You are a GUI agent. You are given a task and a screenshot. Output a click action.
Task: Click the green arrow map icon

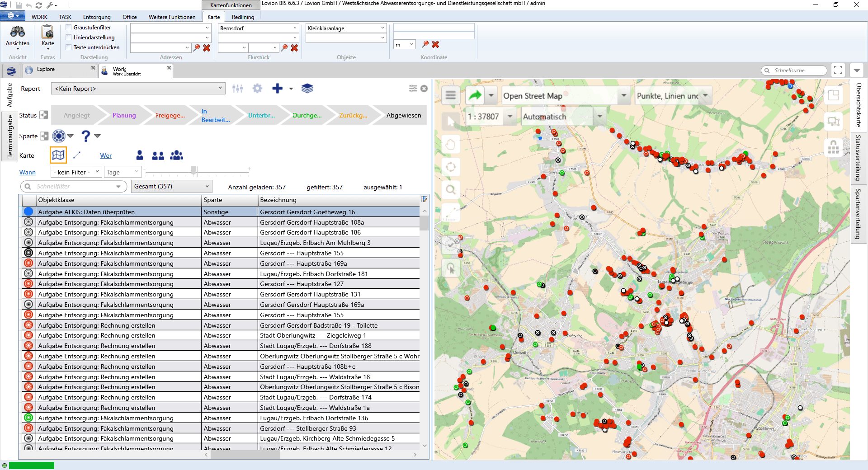[475, 95]
